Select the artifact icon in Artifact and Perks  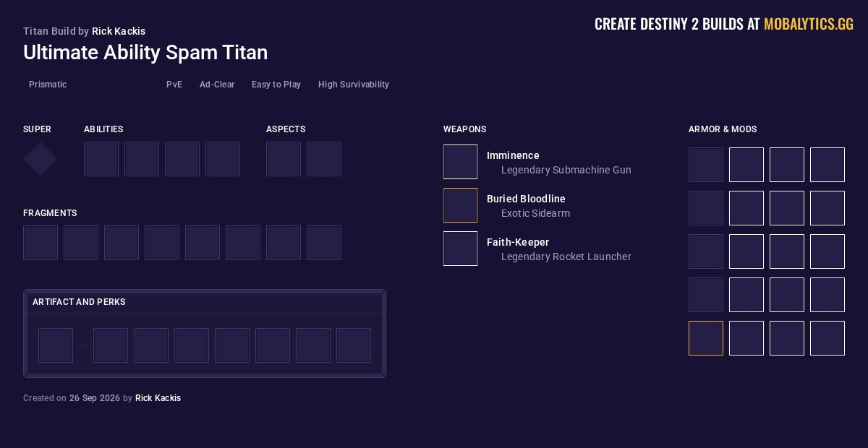click(56, 345)
